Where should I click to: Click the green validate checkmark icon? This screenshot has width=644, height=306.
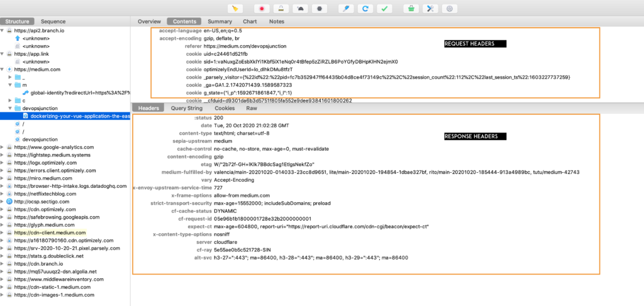click(x=384, y=9)
